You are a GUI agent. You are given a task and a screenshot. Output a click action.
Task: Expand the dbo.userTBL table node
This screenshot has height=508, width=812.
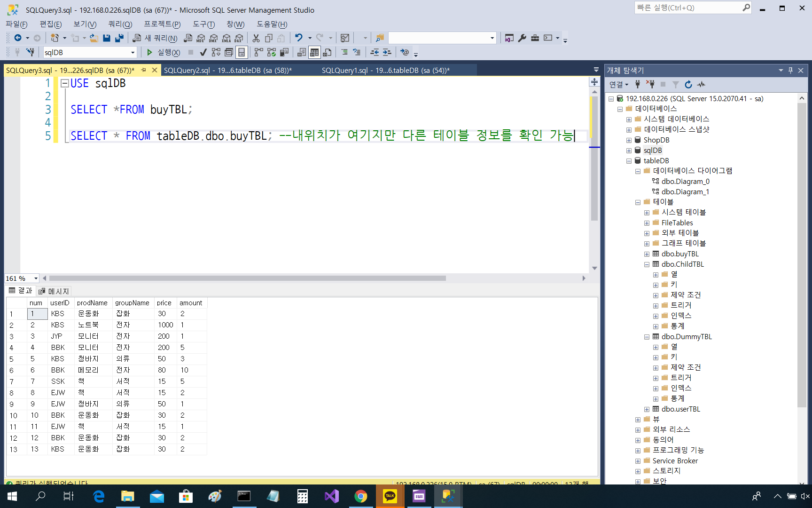(647, 409)
